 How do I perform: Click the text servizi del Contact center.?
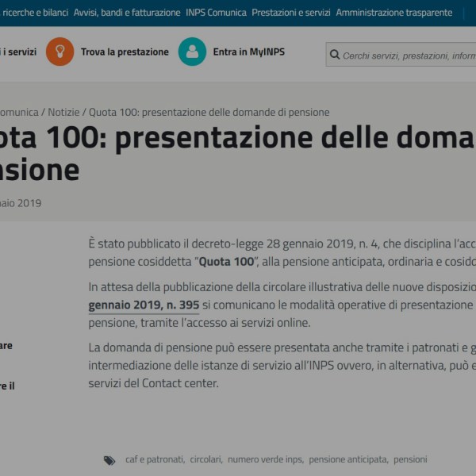[x=153, y=383]
